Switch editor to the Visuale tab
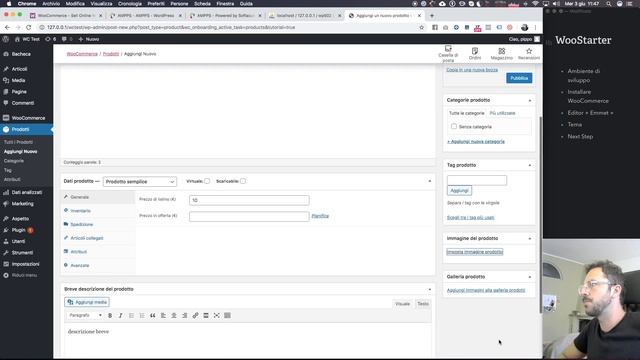Screen dimensions: 640x360 [x=402, y=304]
